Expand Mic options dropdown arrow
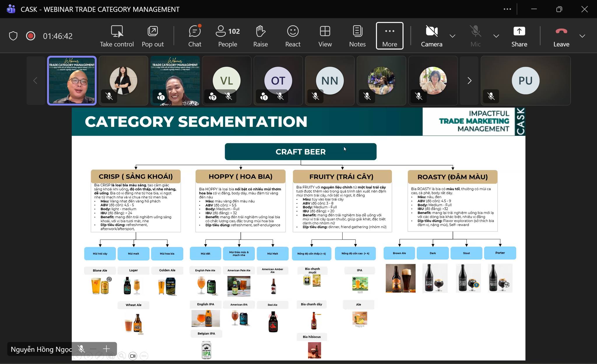The height and width of the screenshot is (364, 597). point(496,36)
